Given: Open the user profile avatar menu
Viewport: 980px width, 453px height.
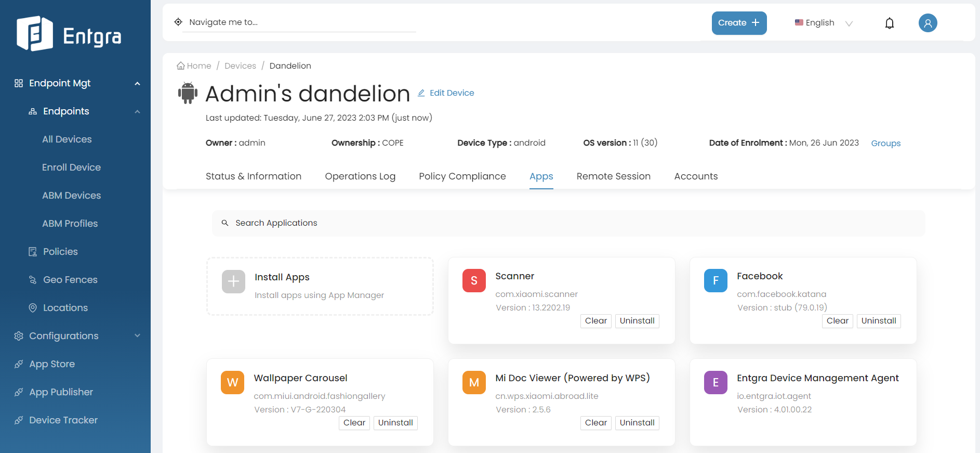Looking at the screenshot, I should point(928,23).
